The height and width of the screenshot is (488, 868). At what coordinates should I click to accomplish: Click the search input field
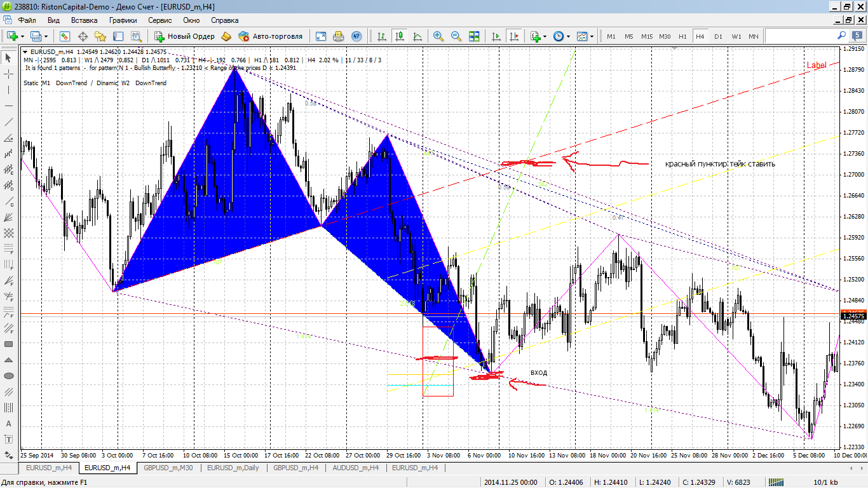[801, 36]
